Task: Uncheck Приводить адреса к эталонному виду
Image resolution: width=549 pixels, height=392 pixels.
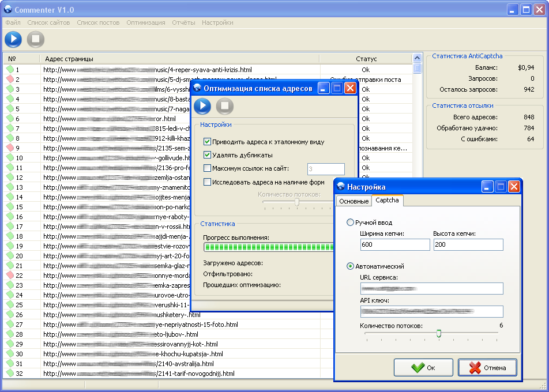Action: [x=208, y=142]
